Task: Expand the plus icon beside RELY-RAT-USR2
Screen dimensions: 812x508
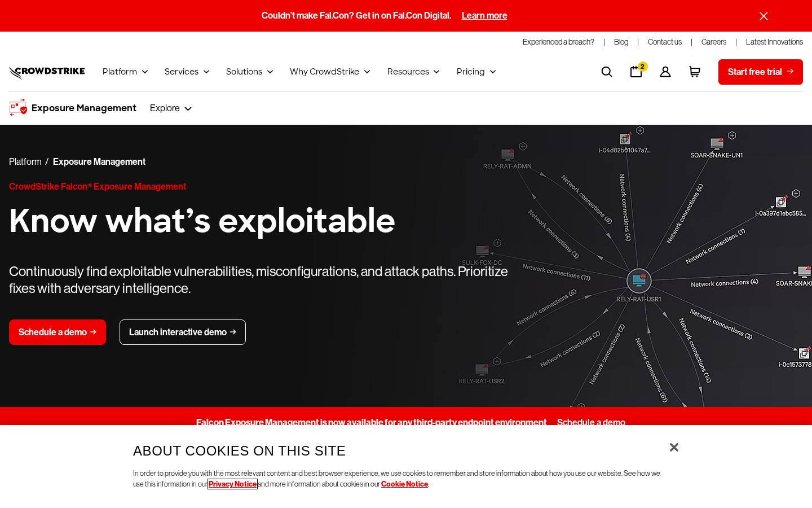Action: click(x=497, y=361)
